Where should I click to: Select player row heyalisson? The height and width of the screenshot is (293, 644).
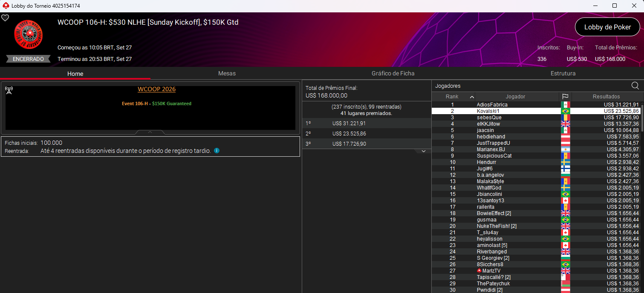536,239
